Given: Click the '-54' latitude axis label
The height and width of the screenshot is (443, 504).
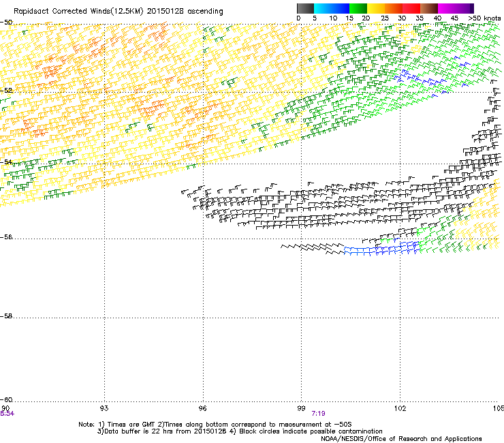Looking at the screenshot, I should click(6, 162).
